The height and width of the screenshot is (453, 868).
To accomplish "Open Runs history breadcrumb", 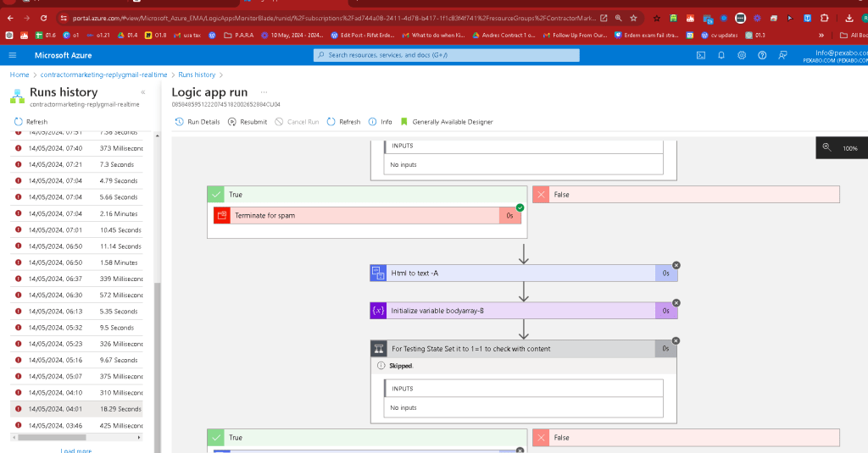I will [x=197, y=75].
